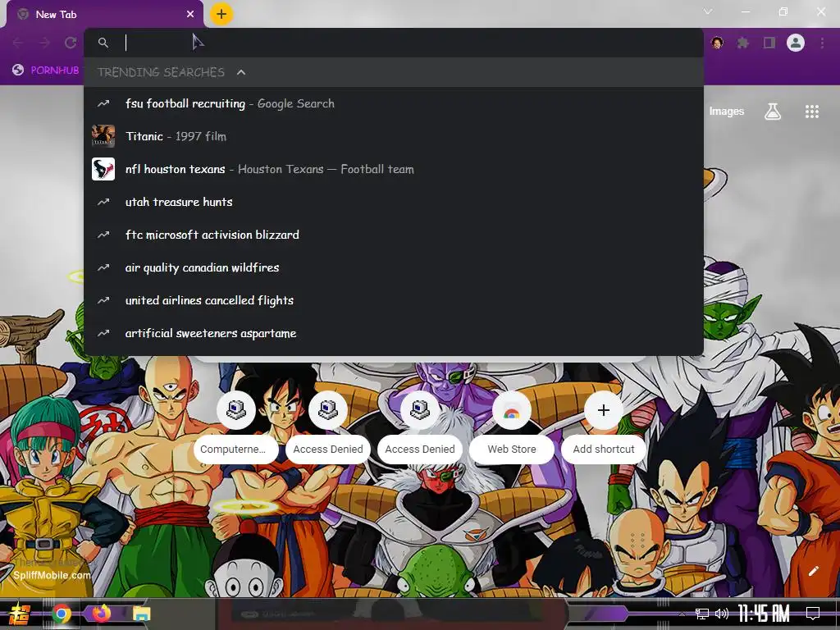Open a new tab with the plus button
Screen dimensions: 840x630
(x=221, y=14)
